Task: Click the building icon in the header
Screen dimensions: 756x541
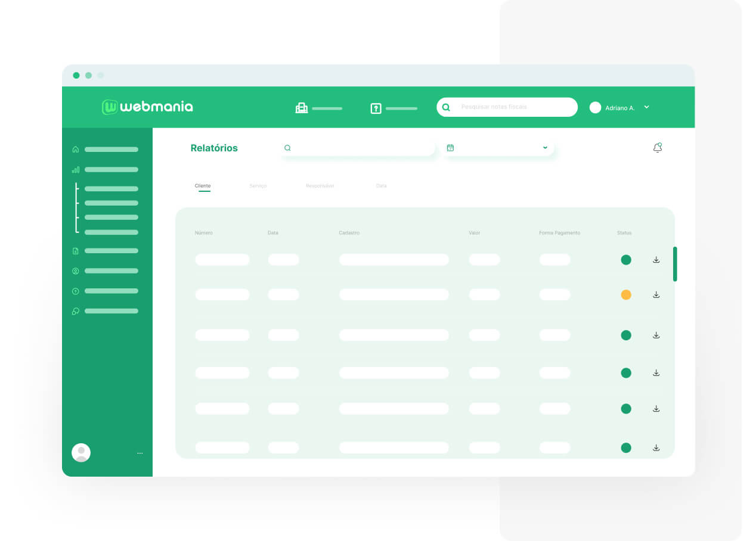Action: (x=302, y=108)
